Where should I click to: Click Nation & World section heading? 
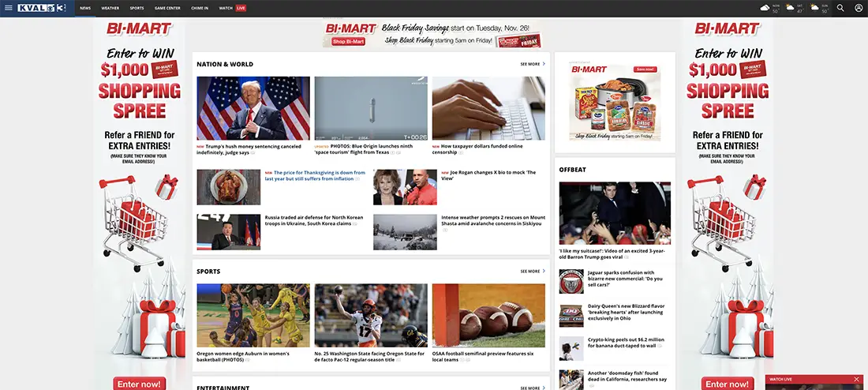[225, 64]
